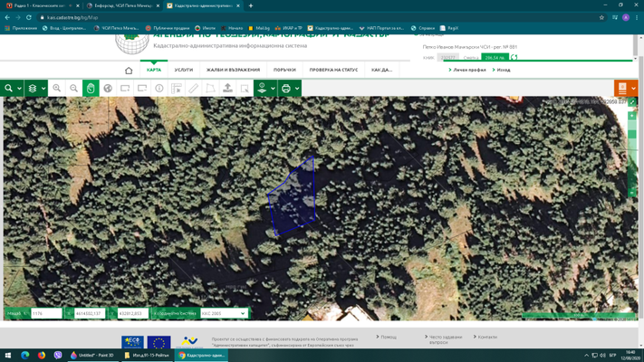Viewport: 644px width, 362px height.
Task: Open the print options dropdown
Action: point(290,89)
